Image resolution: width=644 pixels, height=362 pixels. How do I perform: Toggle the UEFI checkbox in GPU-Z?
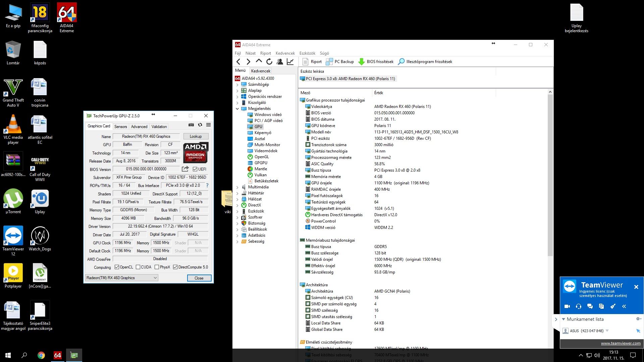point(195,169)
